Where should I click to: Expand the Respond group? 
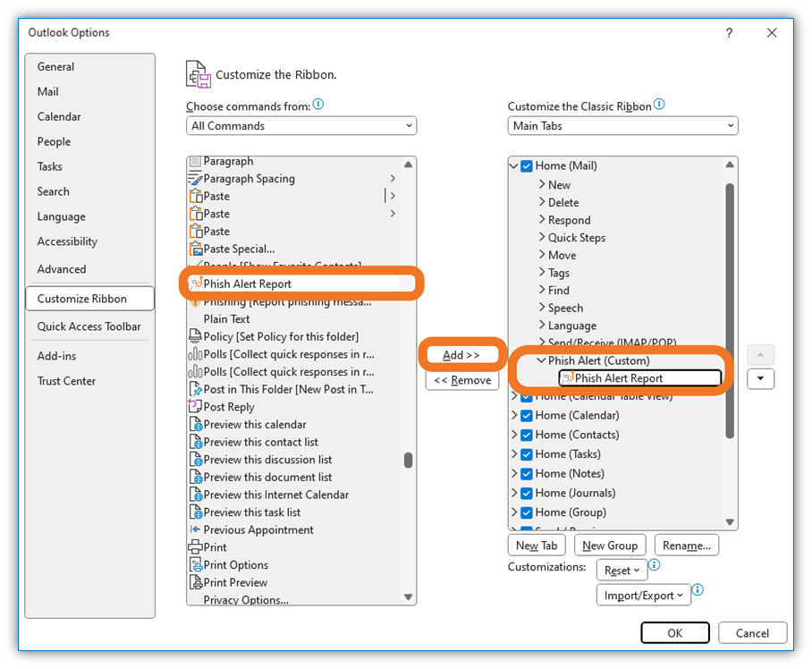pos(542,219)
